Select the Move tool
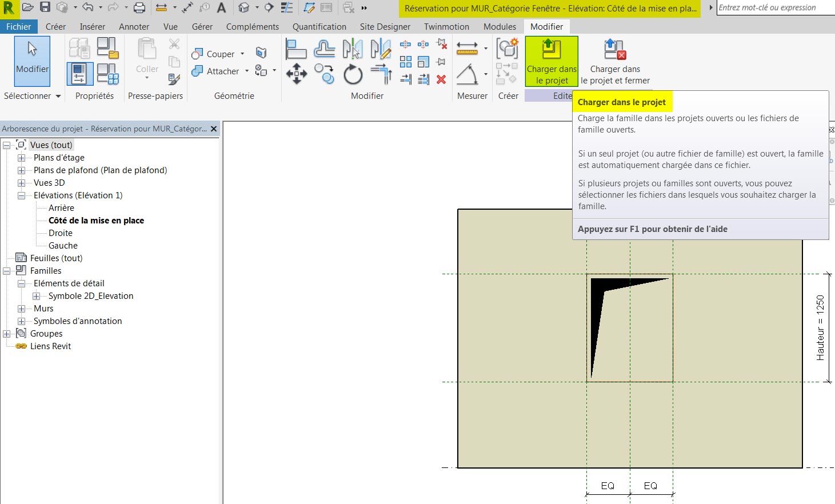This screenshot has width=835, height=504. pos(297,73)
